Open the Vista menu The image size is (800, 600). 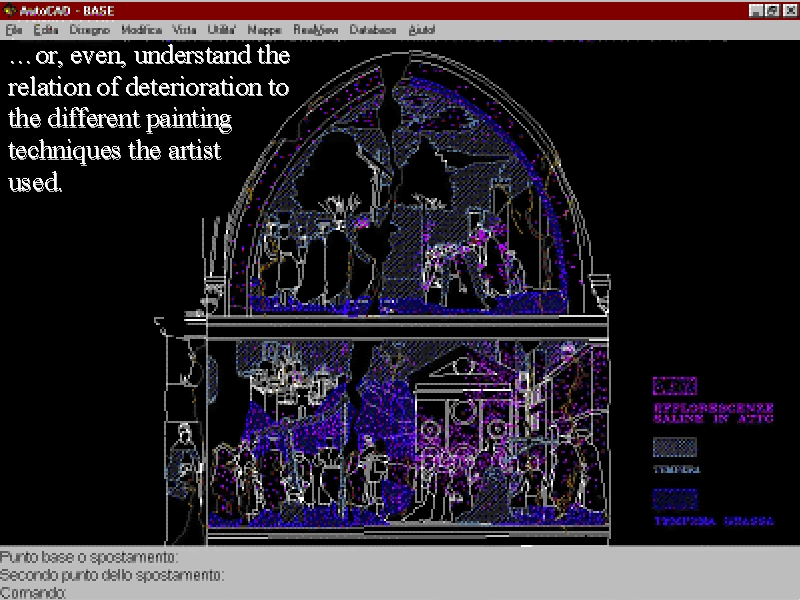pos(184,30)
